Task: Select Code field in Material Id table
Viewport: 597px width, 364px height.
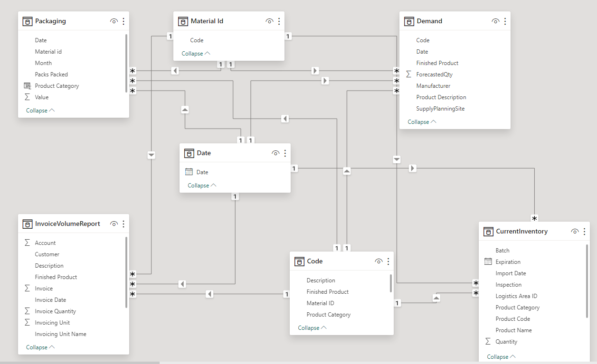Action: [197, 40]
